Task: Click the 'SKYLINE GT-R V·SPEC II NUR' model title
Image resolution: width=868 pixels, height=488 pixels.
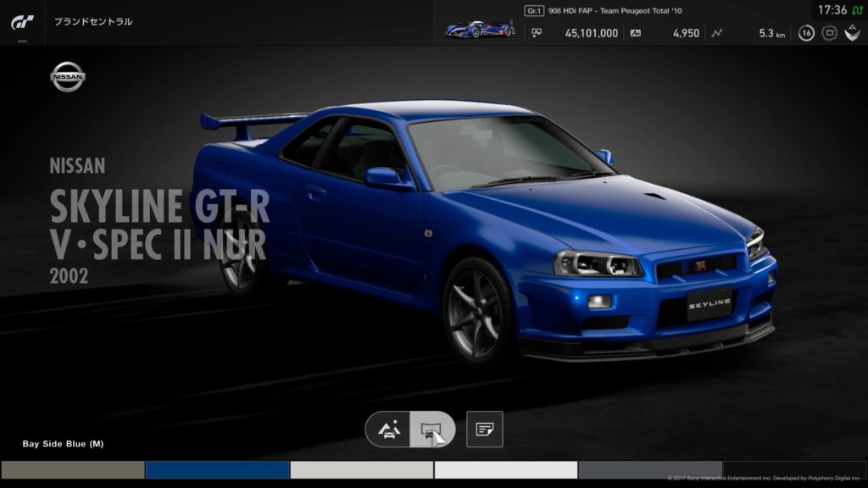Action: [x=159, y=225]
